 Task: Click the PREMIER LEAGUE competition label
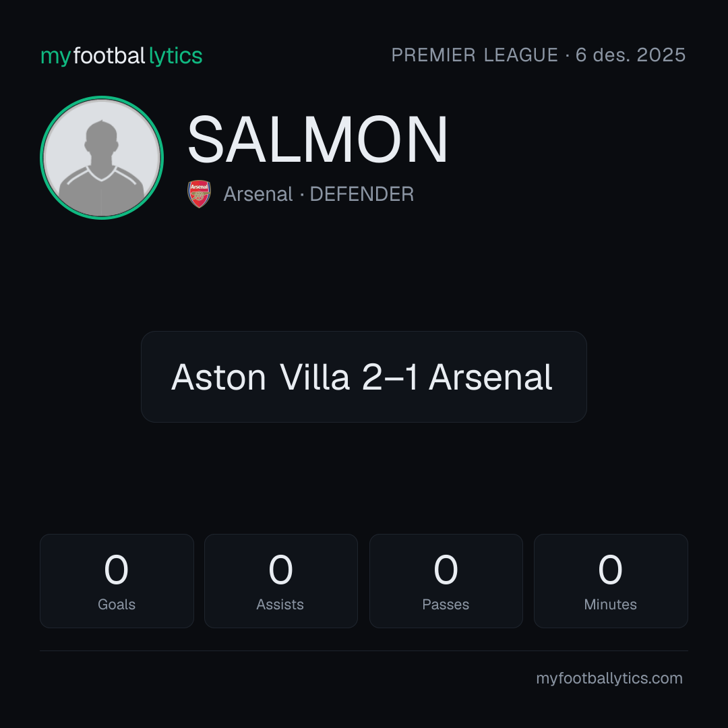click(x=475, y=55)
